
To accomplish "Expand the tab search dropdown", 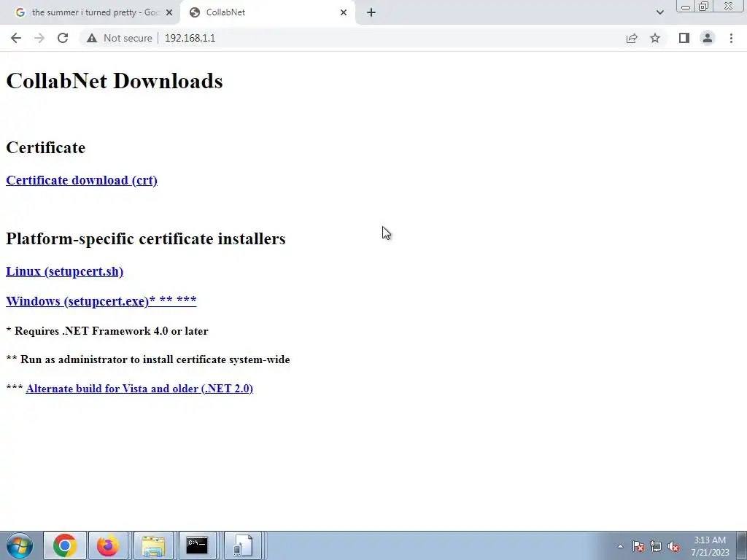I will [659, 12].
